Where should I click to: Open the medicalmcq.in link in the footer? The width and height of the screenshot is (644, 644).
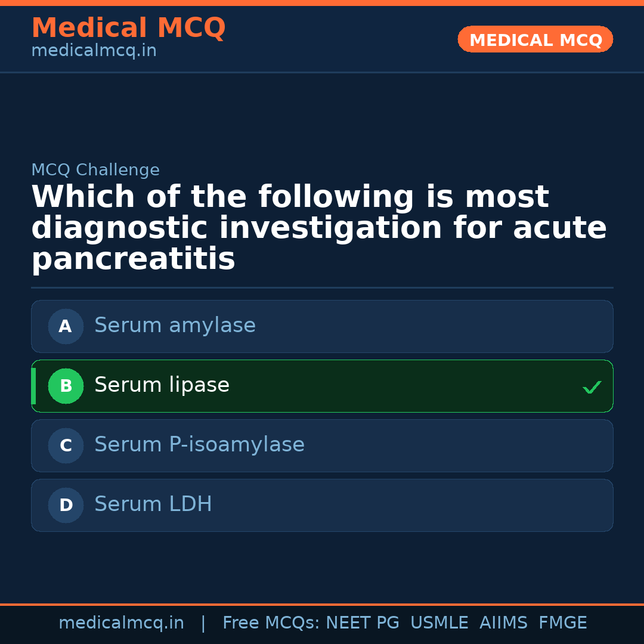point(121,623)
